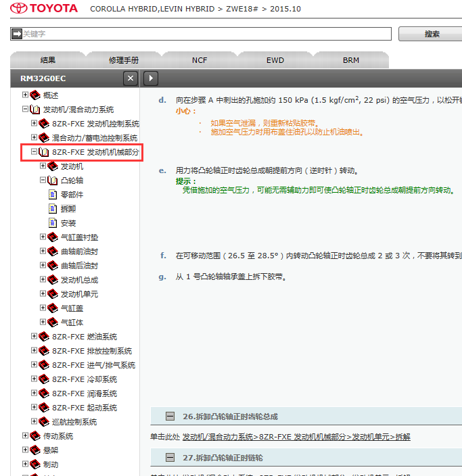Click book icon of 8ZR-FXE 润滑系统
Image resolution: width=462 pixels, height=476 pixels.
[44, 394]
